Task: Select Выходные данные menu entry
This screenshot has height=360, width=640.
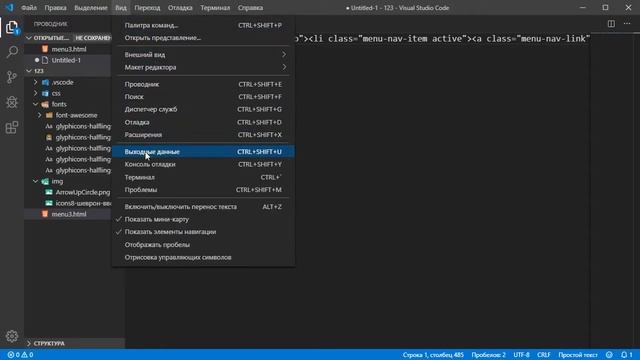Action: [x=203, y=151]
